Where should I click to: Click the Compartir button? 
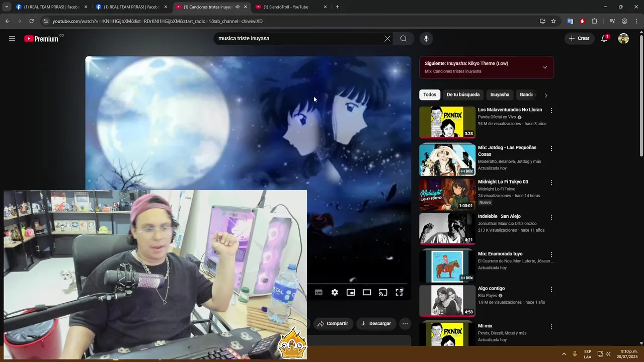pos(333,324)
